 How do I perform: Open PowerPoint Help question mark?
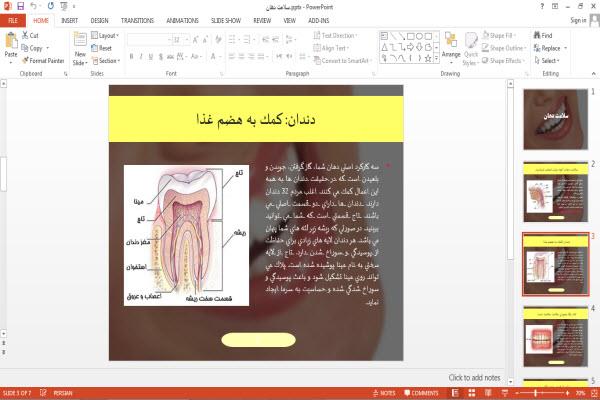point(542,6)
